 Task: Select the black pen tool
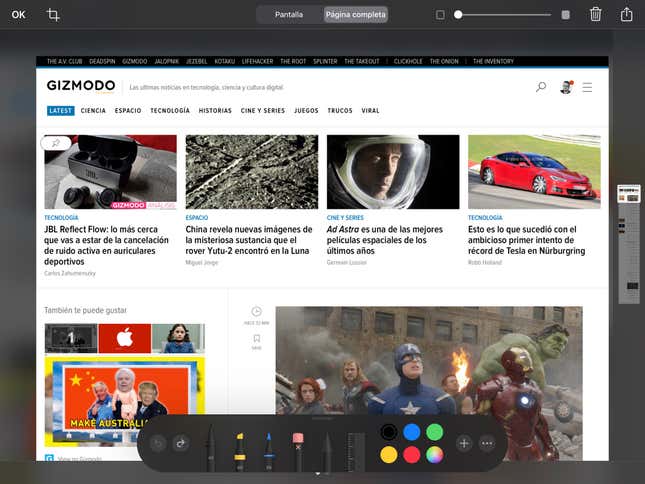tap(211, 448)
